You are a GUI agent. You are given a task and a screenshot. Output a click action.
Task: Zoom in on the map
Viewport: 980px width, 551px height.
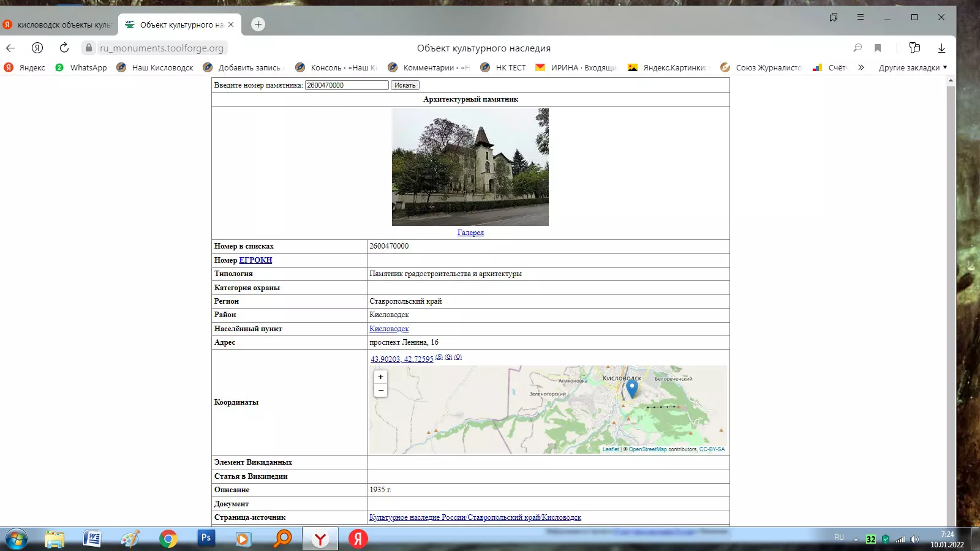(380, 377)
